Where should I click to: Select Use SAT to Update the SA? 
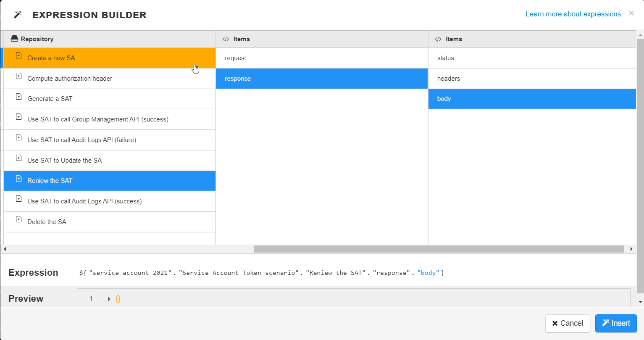click(110, 161)
